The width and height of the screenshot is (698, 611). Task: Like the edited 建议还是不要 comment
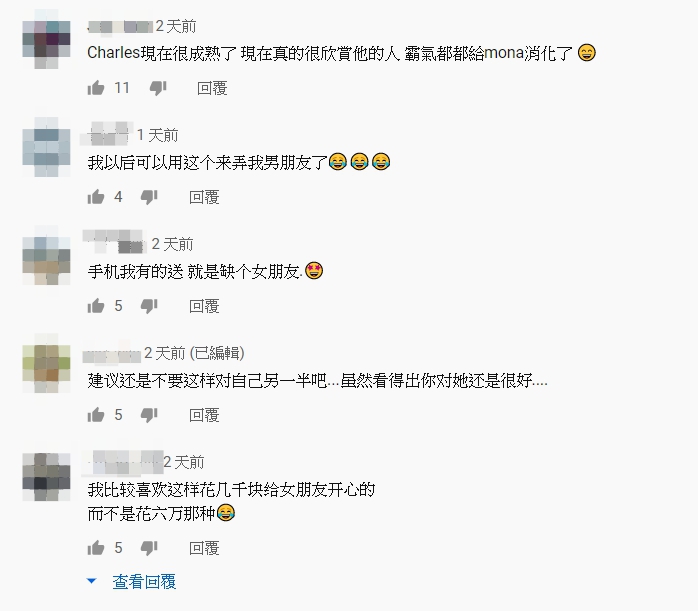[96, 415]
